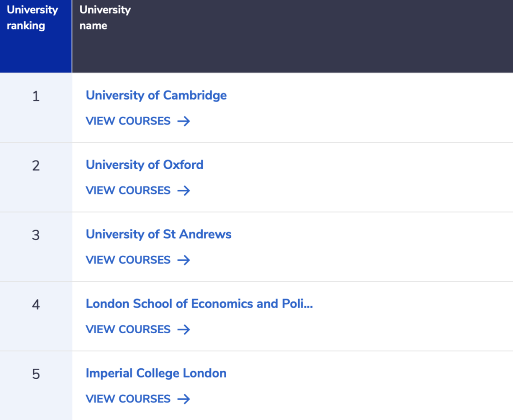
Task: Open the University of St Andrews link
Action: (158, 234)
